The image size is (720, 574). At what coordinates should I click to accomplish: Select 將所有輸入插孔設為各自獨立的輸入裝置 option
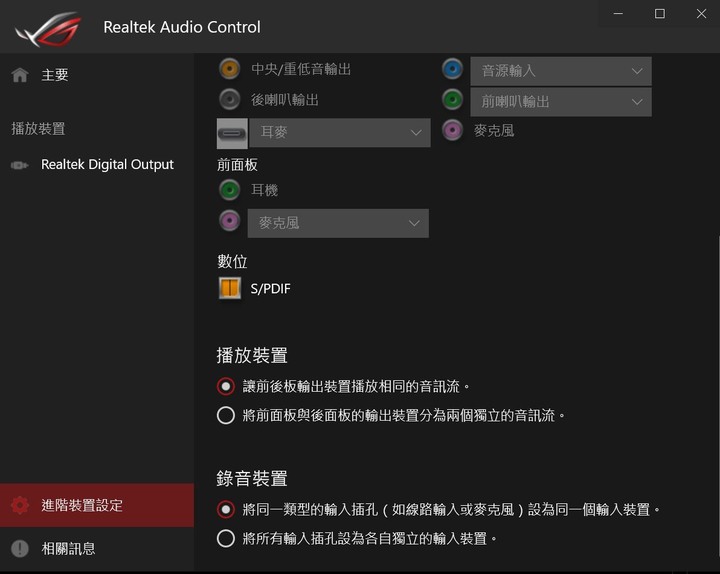click(226, 538)
